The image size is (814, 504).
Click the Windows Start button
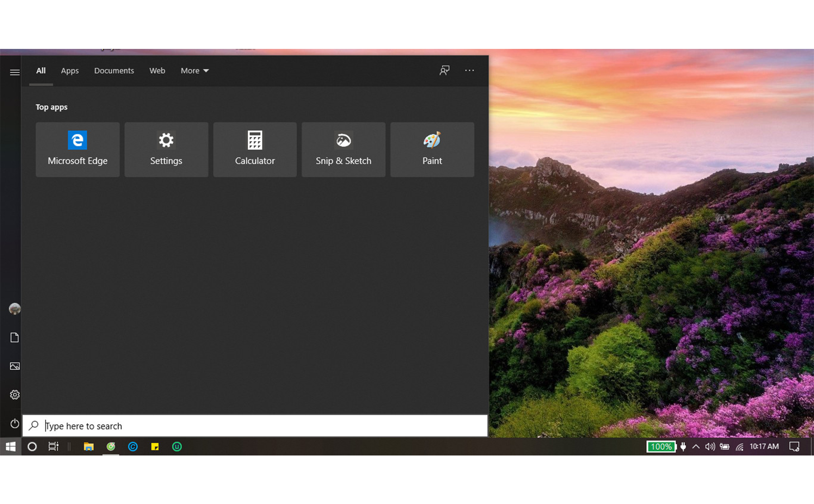coord(11,446)
